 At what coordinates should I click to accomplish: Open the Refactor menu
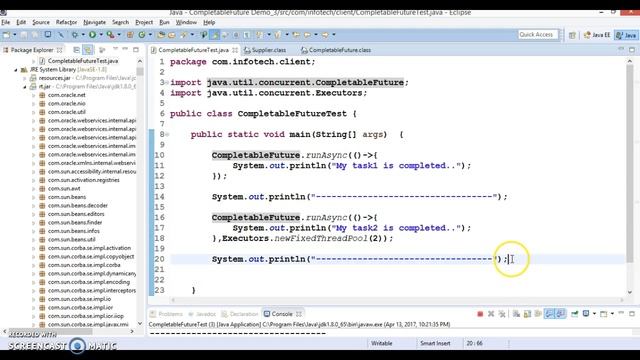(x=66, y=22)
